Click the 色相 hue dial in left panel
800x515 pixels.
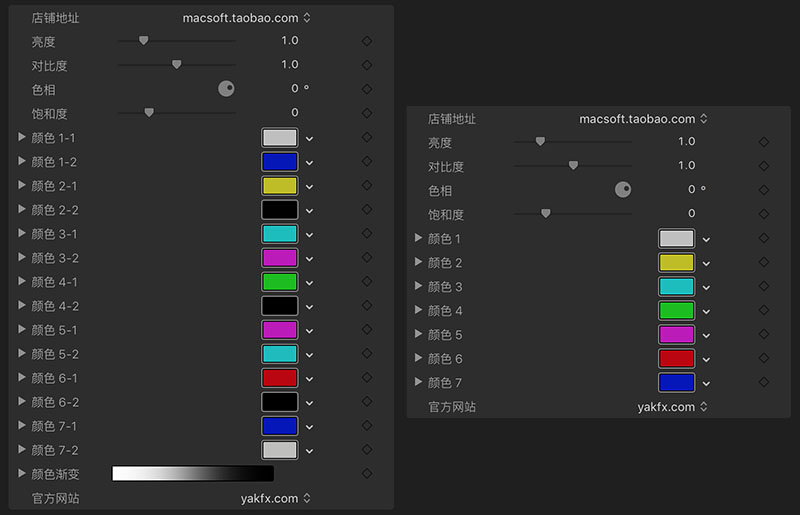pyautogui.click(x=226, y=89)
